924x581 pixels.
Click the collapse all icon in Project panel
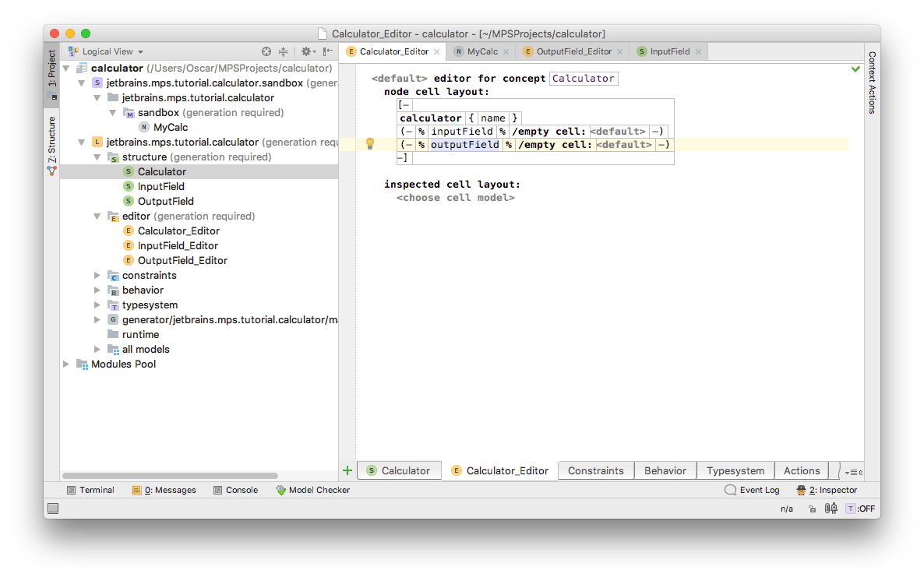pos(283,51)
